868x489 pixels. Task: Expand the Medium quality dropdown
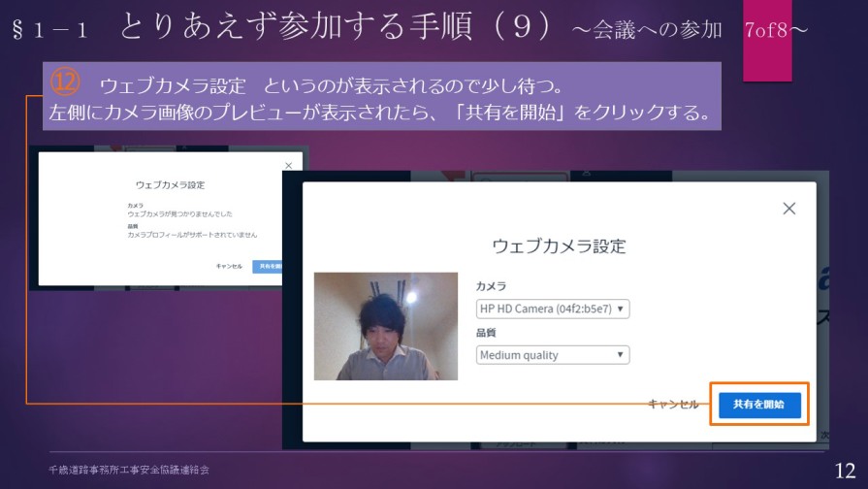[x=553, y=355]
